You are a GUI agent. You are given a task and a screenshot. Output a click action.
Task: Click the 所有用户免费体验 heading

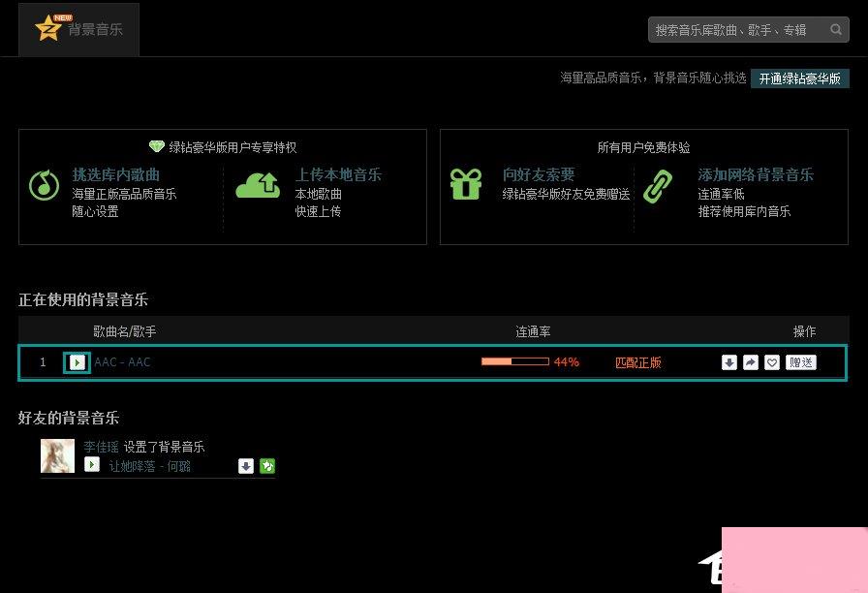pyautogui.click(x=643, y=147)
